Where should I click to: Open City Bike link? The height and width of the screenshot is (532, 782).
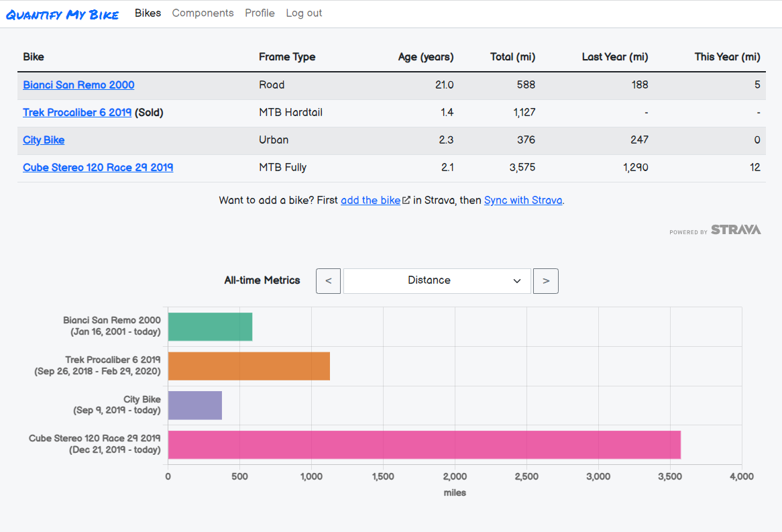[x=44, y=140]
